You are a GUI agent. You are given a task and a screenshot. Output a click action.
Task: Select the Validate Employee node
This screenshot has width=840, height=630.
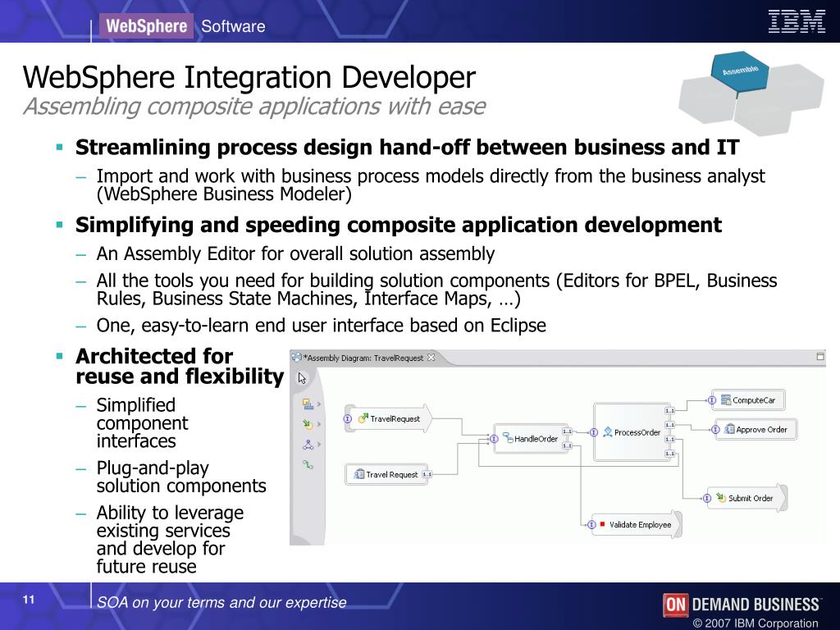coord(639,525)
